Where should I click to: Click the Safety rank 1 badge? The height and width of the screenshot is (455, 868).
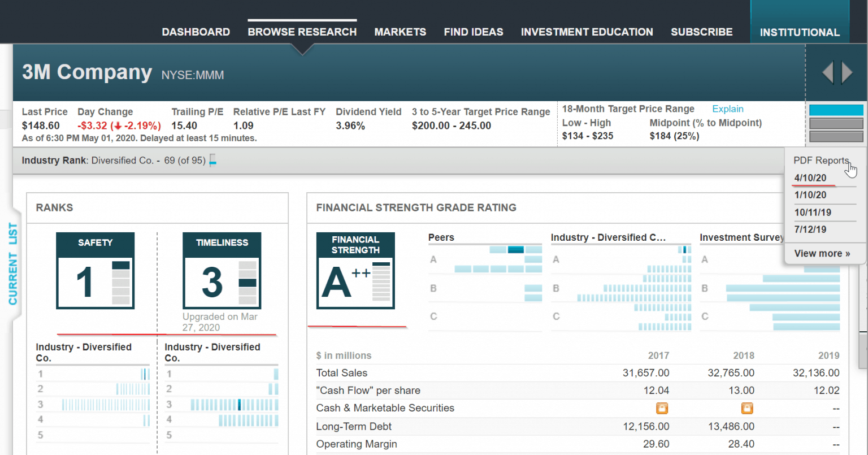click(95, 271)
